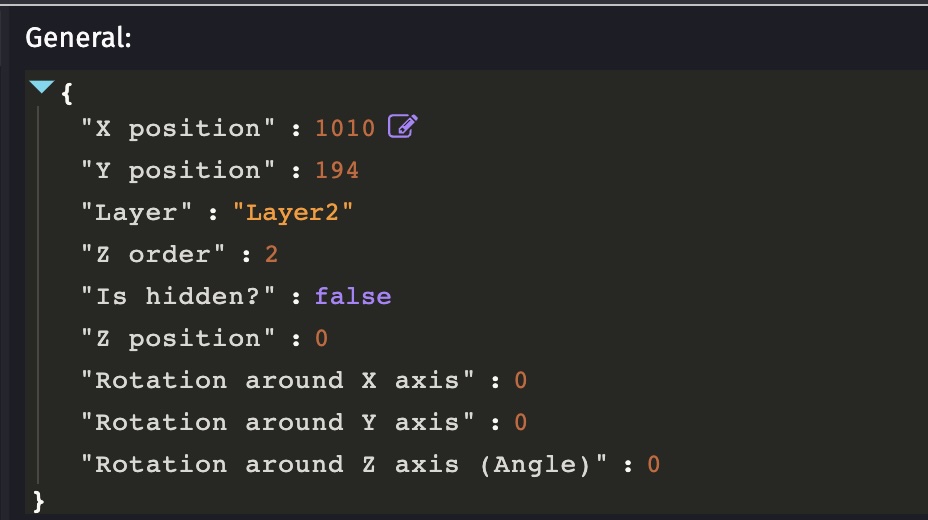The image size is (928, 520).
Task: Click the Z order value 2
Action: (x=272, y=254)
